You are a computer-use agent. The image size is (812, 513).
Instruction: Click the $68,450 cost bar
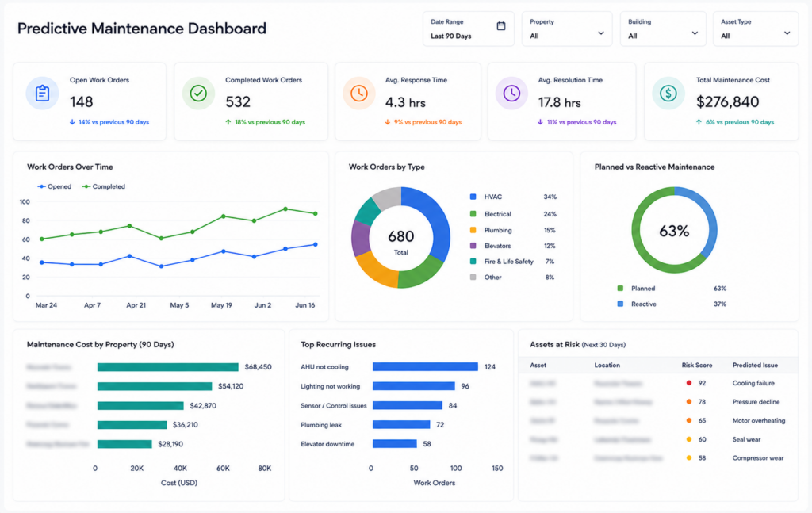coord(168,367)
